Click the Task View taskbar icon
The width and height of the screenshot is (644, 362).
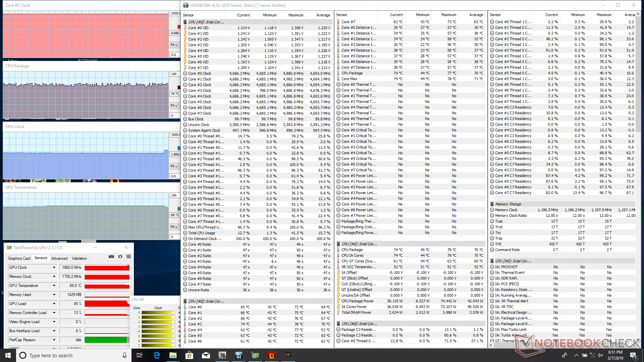(x=140, y=355)
